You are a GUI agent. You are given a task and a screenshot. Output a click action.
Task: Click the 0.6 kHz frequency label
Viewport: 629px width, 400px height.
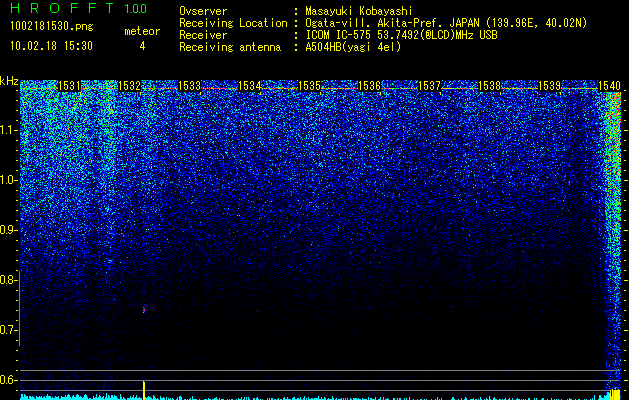(8, 380)
